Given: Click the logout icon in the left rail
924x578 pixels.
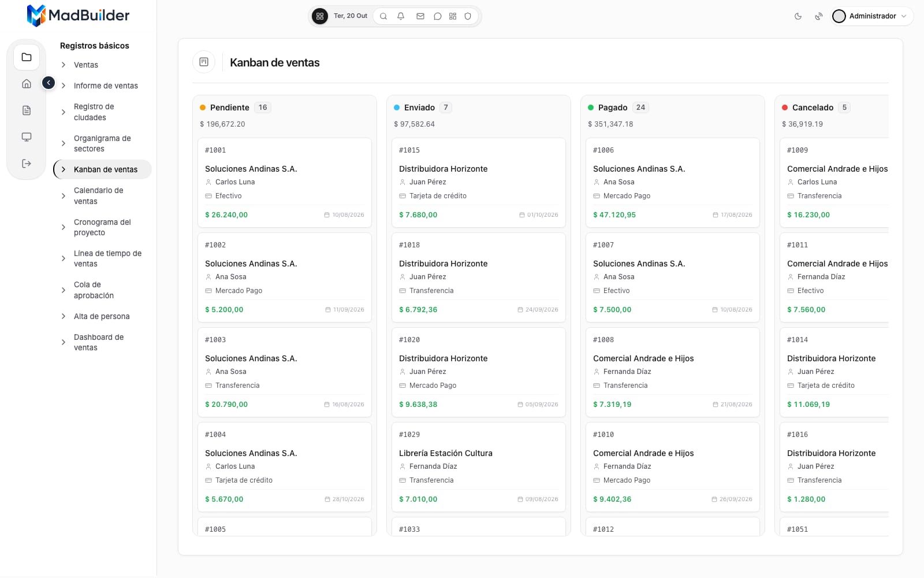Looking at the screenshot, I should [x=27, y=164].
